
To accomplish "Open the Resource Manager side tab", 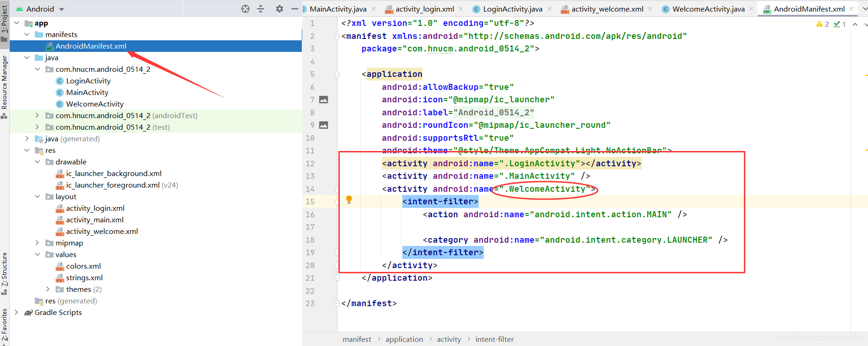I will (4, 87).
